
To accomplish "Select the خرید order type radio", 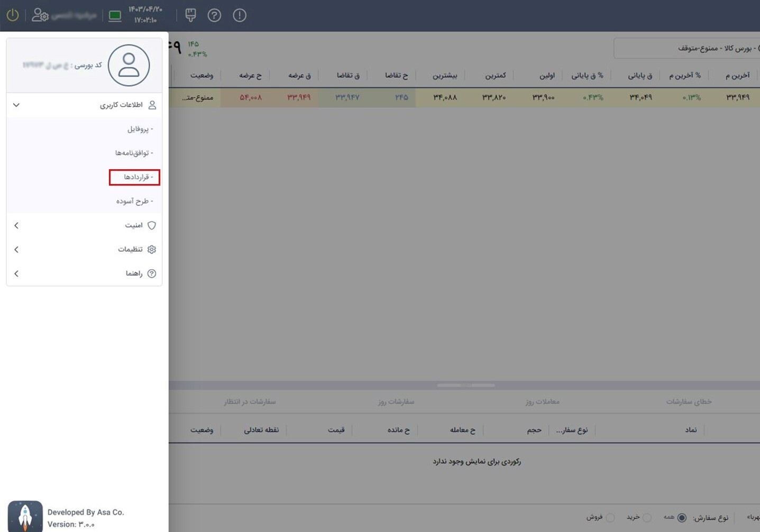I will (x=647, y=517).
